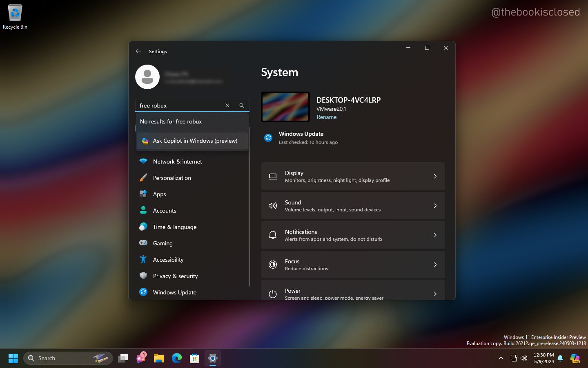Open the Notifications settings entry
This screenshot has width=588, height=368.
click(x=353, y=235)
